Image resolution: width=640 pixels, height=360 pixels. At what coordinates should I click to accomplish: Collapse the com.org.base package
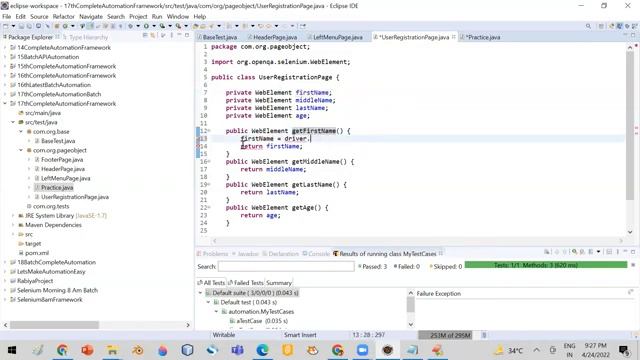pos(21,131)
